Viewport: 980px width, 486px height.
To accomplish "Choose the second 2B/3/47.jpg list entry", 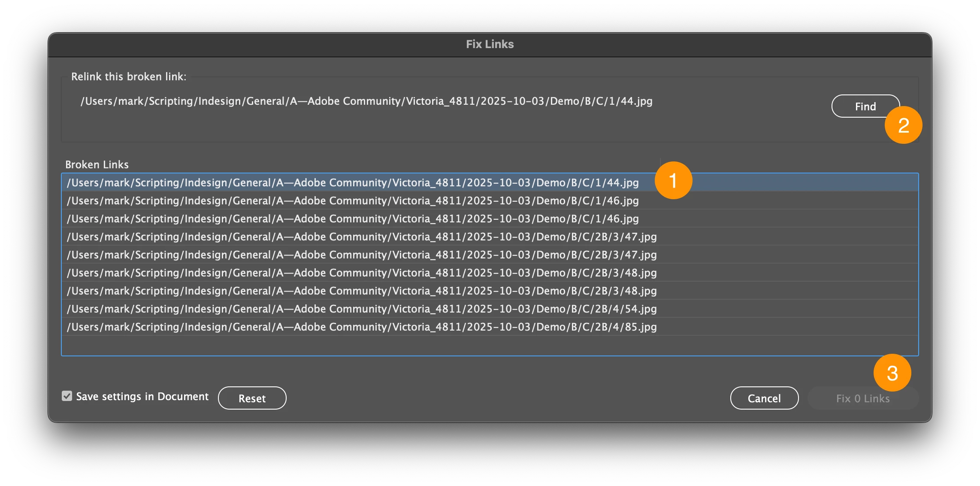I will [x=360, y=255].
